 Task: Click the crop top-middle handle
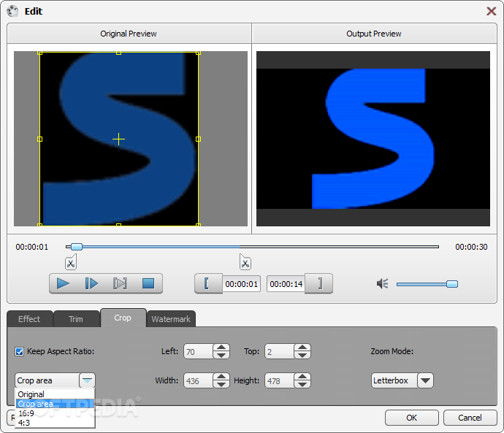(118, 53)
